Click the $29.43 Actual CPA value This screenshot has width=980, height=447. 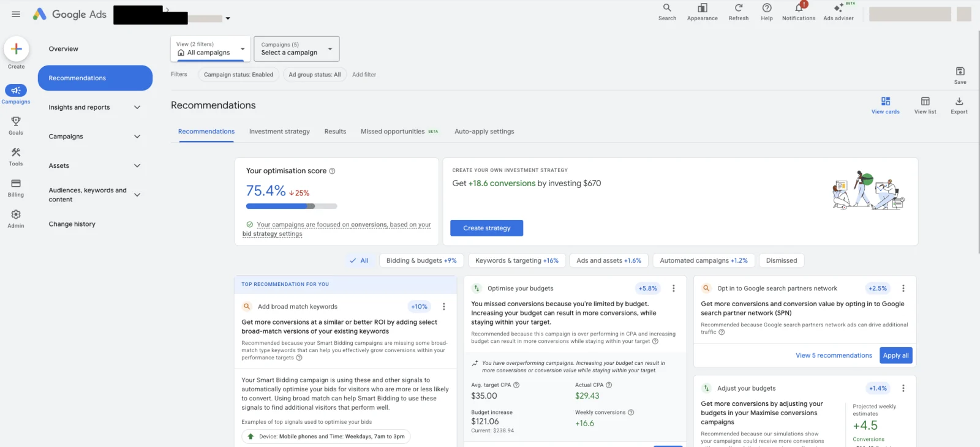tap(587, 396)
